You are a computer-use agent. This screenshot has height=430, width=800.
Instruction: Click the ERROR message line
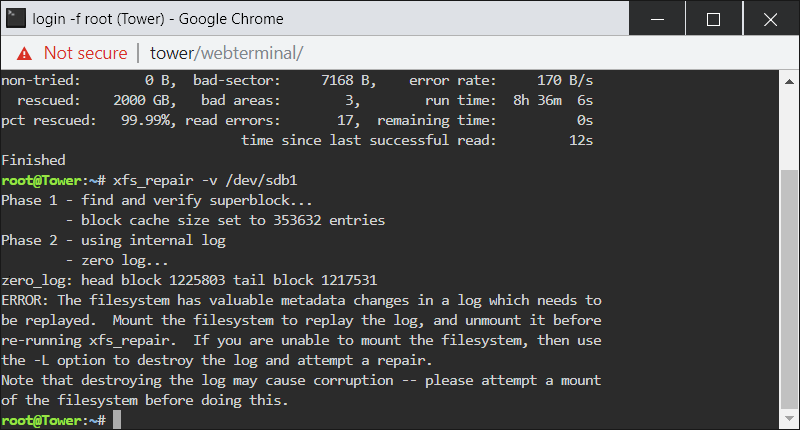(x=301, y=300)
